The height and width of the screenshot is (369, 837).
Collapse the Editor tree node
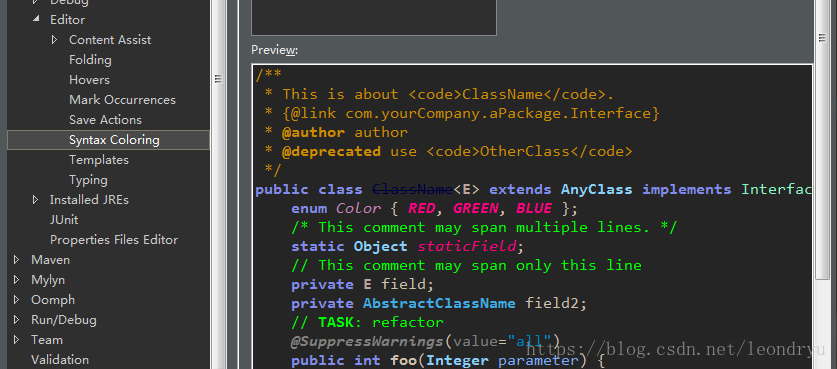[x=36, y=19]
